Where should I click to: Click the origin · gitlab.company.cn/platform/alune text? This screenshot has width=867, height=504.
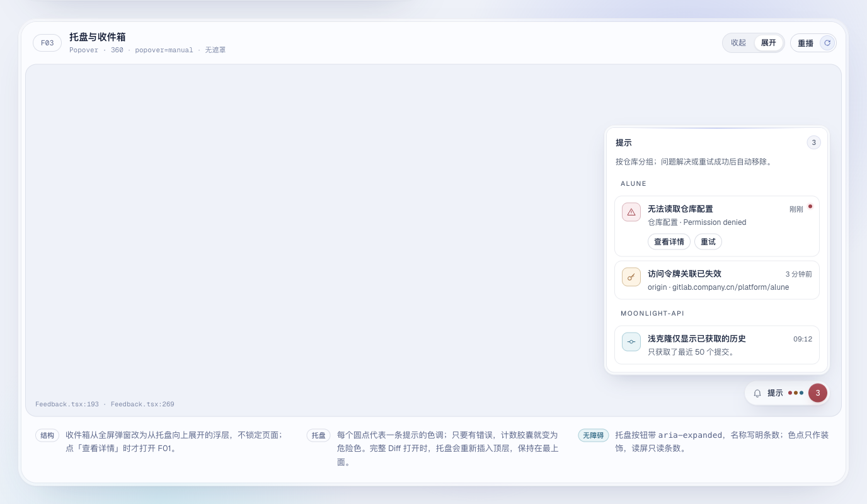[718, 287]
